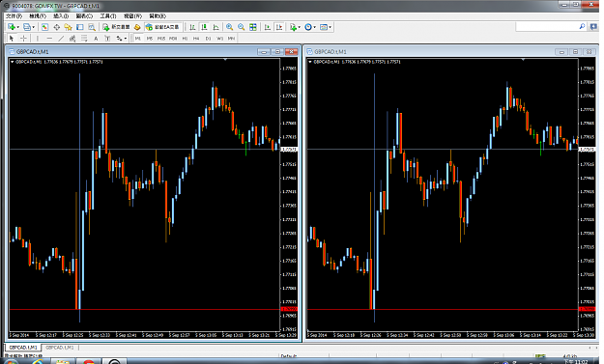Expand left chart's title triangle next to GBPCAD.t,M1
This screenshot has width=604, height=364.
[13, 62]
